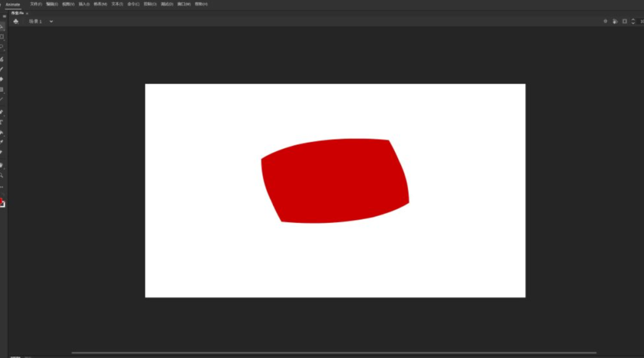This screenshot has width=644, height=358.
Task: Expand the 场景 1 scene dropdown
Action: click(52, 21)
